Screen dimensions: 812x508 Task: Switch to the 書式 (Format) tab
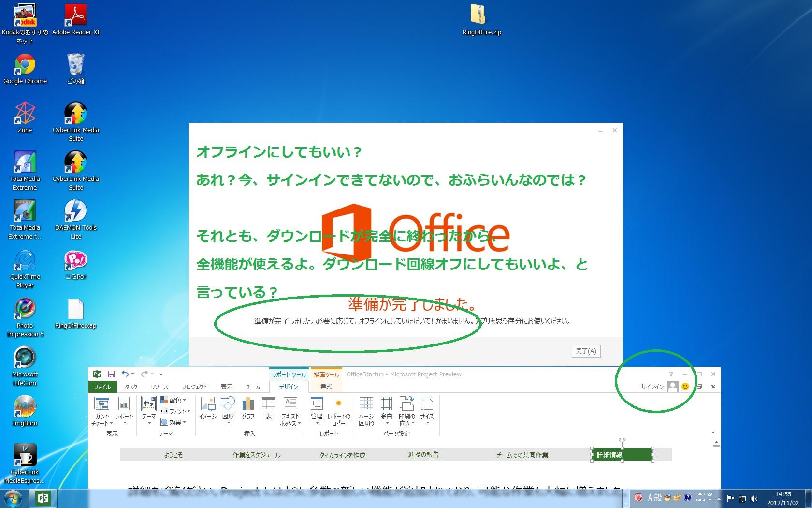(x=326, y=387)
